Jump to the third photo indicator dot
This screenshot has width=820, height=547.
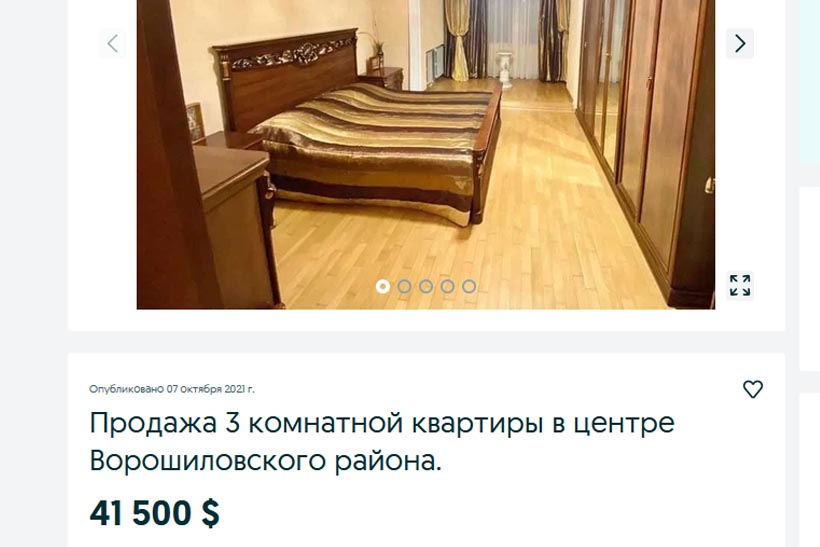point(426,286)
